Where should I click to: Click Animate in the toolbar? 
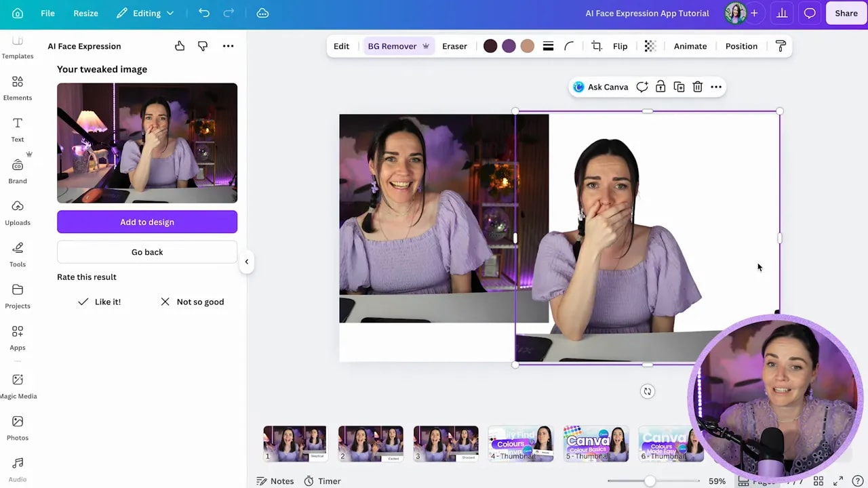point(690,46)
